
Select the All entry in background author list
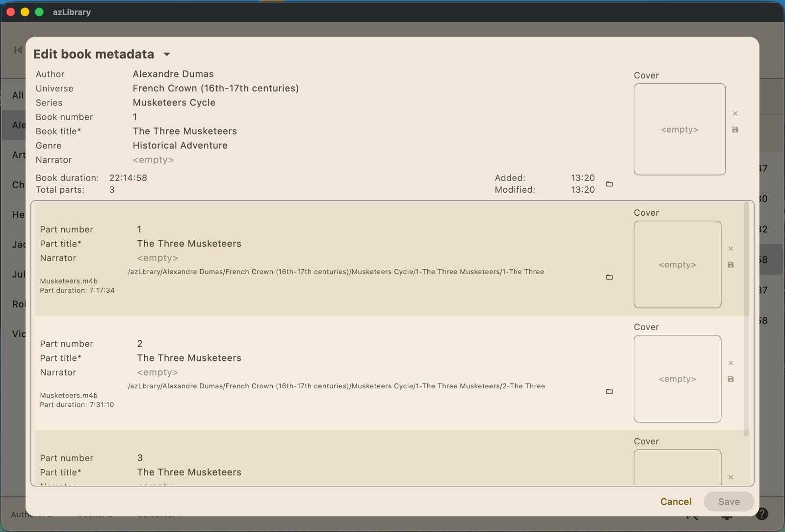point(18,95)
